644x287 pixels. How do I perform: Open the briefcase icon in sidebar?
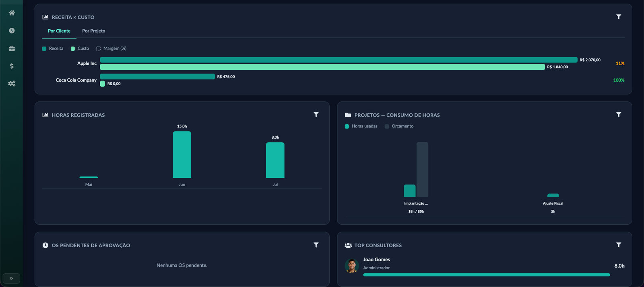(12, 48)
